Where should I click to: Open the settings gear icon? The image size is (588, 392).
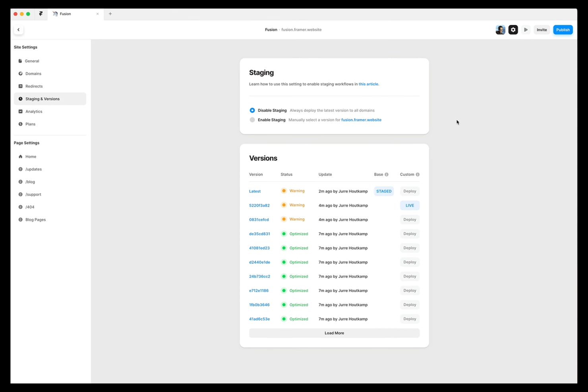[513, 30]
